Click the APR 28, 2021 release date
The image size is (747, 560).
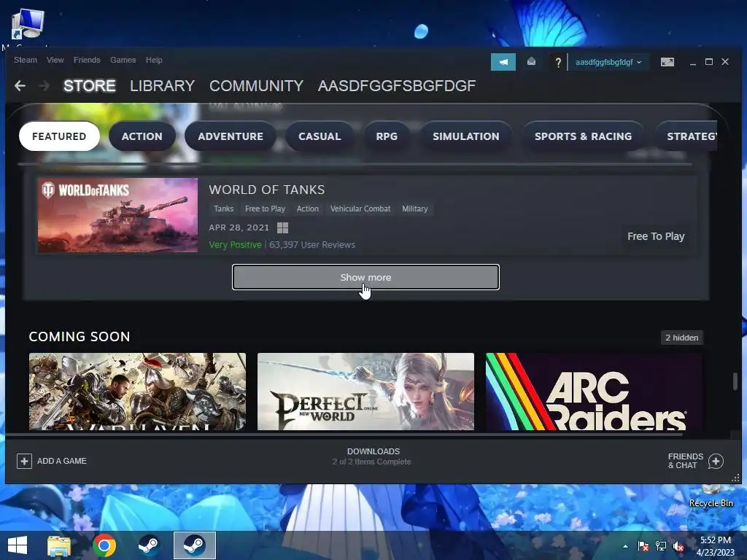pos(239,227)
